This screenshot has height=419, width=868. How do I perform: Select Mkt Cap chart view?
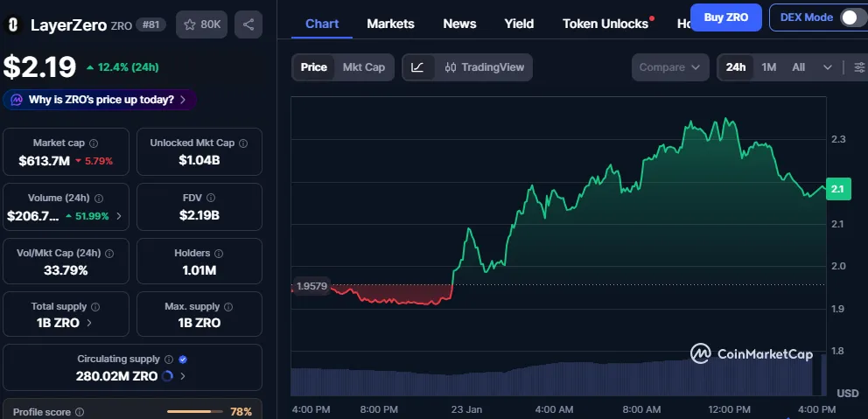click(x=364, y=67)
